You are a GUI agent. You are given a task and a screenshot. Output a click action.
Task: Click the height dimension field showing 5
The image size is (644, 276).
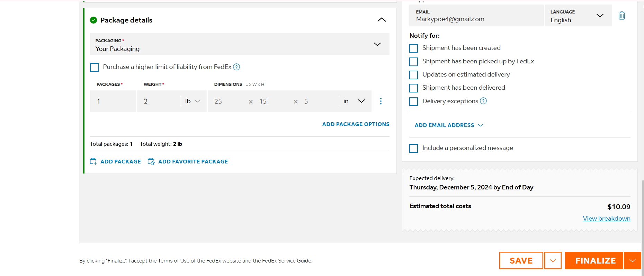[319, 101]
